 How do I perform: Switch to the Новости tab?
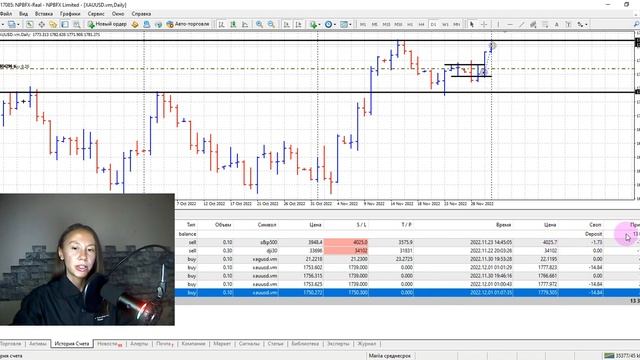tap(109, 344)
